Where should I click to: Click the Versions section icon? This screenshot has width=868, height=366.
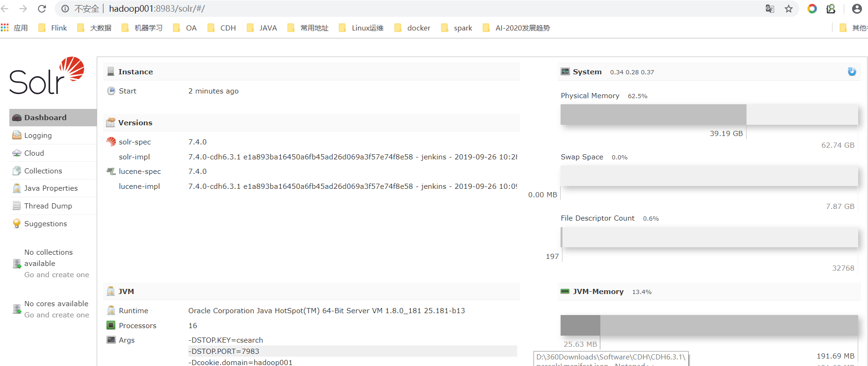pos(111,122)
